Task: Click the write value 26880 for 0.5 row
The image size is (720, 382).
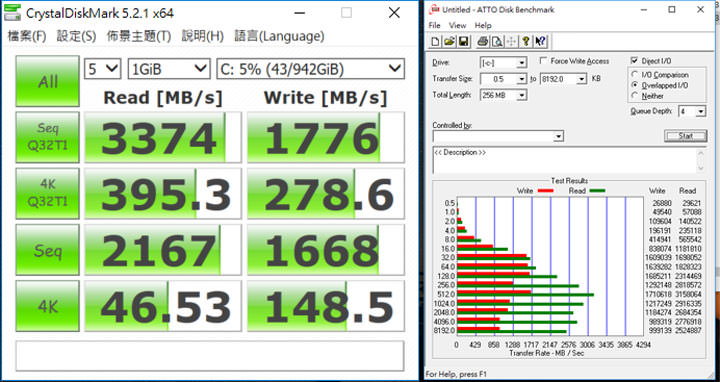Action: 661,203
